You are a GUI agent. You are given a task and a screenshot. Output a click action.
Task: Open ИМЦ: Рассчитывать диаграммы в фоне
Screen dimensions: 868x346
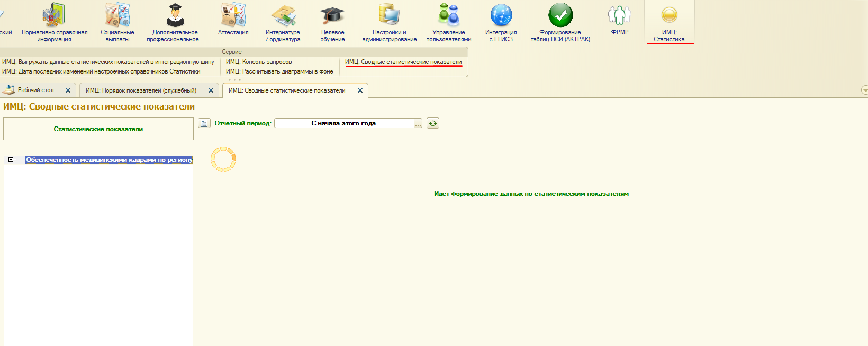[279, 71]
